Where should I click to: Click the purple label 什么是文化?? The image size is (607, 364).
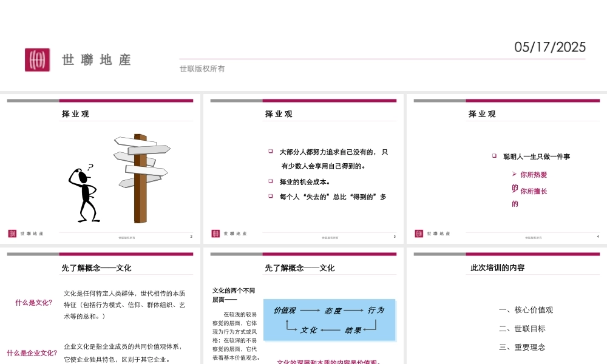(33, 303)
